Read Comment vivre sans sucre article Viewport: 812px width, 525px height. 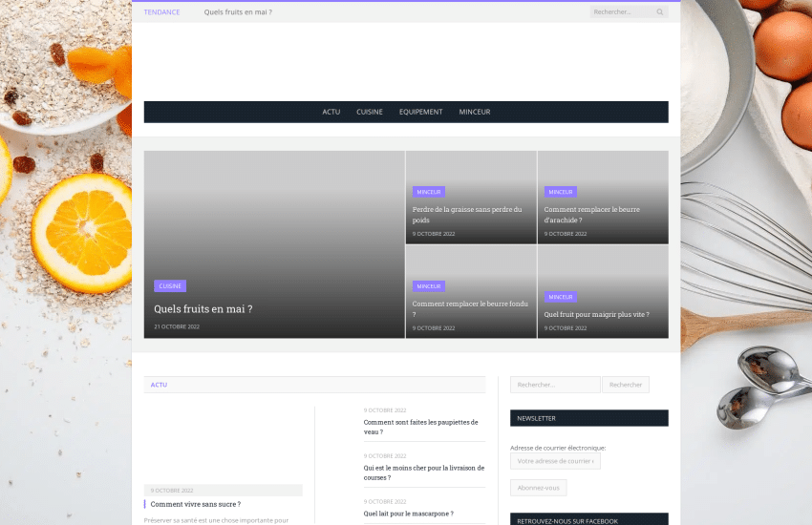[195, 504]
